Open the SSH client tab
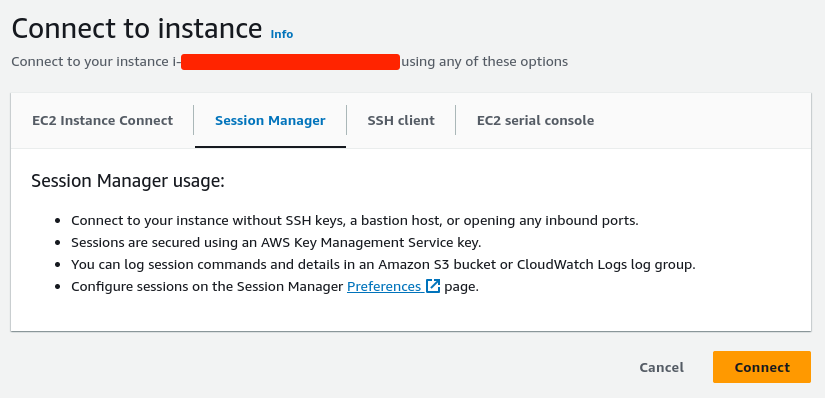The height and width of the screenshot is (398, 825). pos(401,121)
